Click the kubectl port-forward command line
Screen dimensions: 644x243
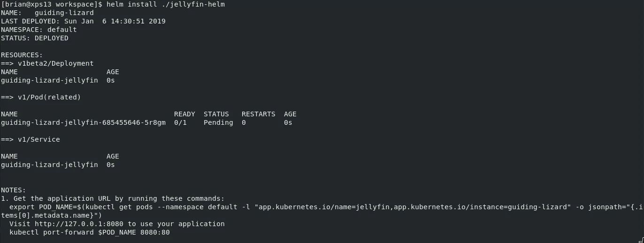(89, 232)
